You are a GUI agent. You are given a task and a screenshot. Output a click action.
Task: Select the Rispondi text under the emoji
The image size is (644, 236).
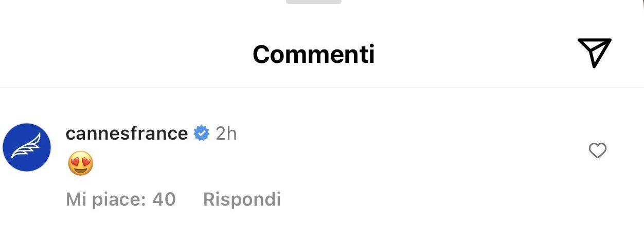tap(242, 199)
